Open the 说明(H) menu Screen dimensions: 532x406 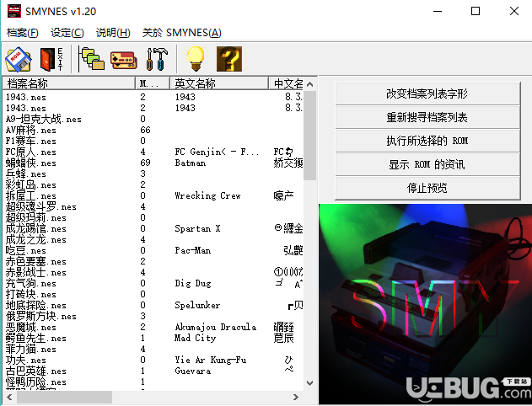point(113,33)
